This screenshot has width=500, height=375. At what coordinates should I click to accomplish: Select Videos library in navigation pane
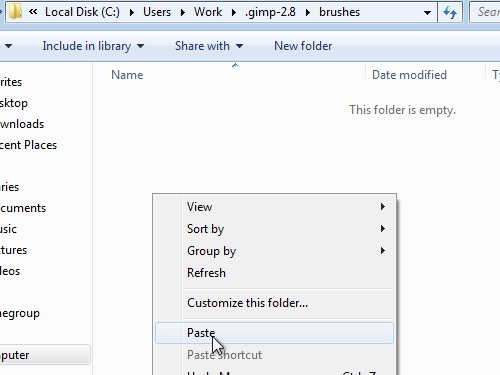point(10,271)
